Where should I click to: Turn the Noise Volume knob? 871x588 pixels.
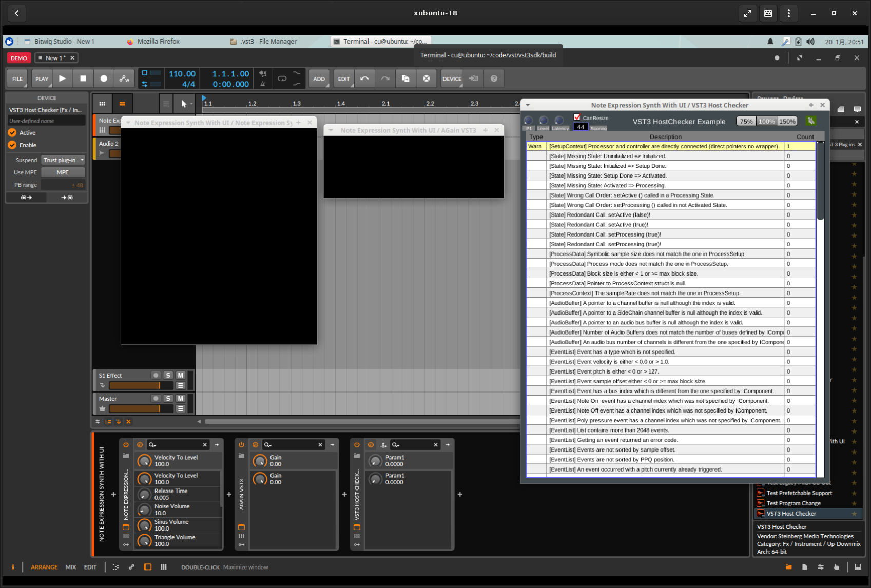click(x=145, y=509)
